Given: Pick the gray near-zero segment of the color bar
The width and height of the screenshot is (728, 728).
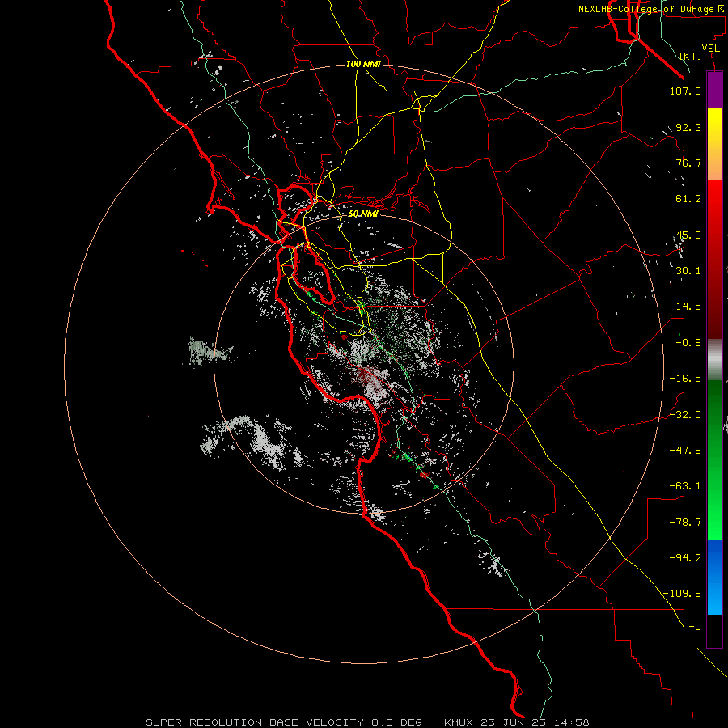Looking at the screenshot, I should click(714, 360).
